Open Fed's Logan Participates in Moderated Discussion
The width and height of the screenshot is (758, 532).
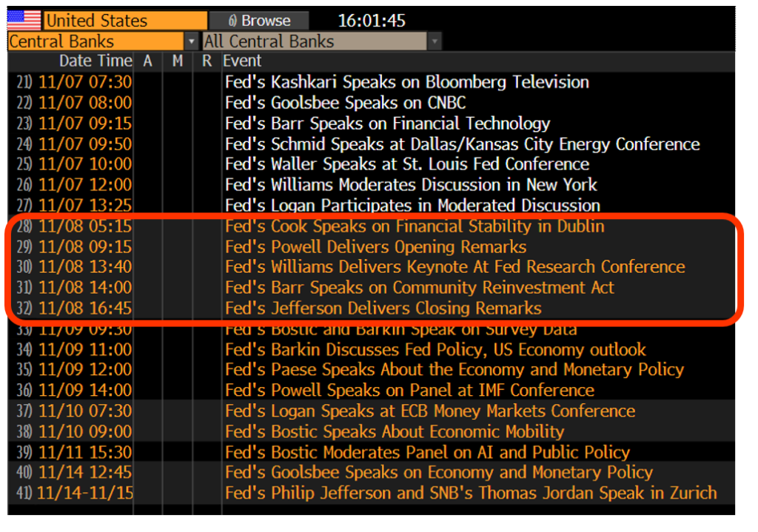coord(412,206)
